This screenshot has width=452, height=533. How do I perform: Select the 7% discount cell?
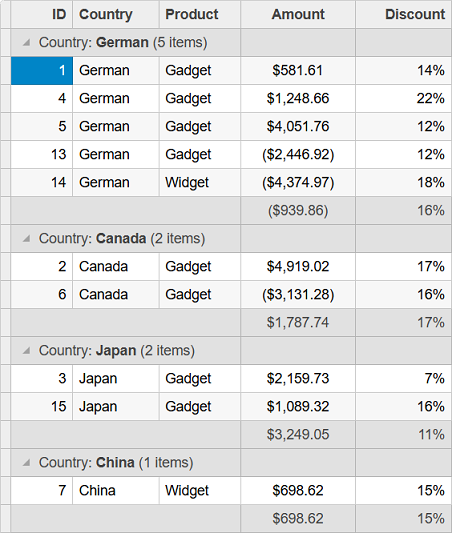click(x=404, y=379)
